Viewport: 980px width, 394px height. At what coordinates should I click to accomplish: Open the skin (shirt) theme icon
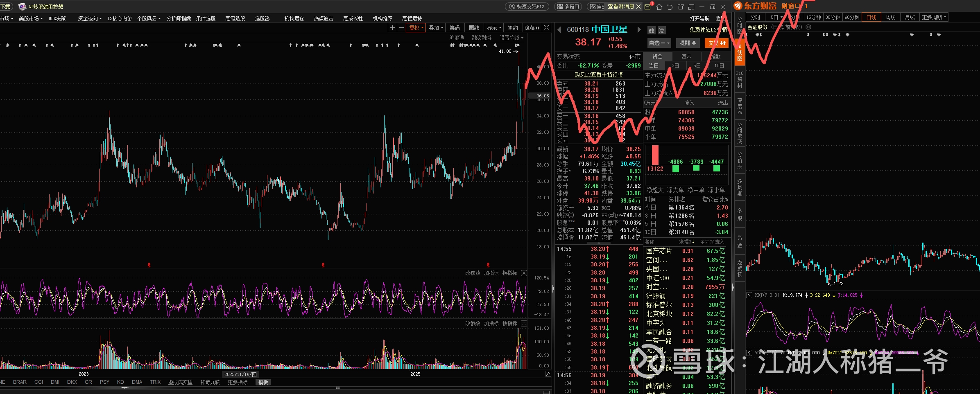680,7
